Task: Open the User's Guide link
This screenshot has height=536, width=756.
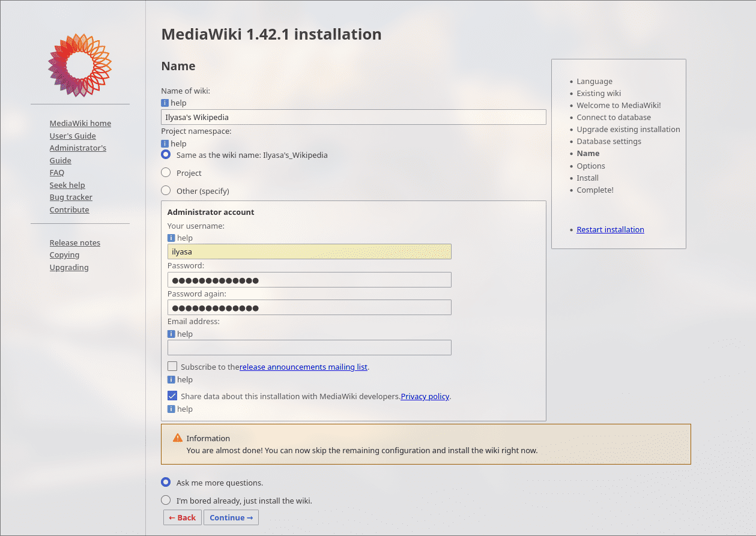Action: click(73, 136)
